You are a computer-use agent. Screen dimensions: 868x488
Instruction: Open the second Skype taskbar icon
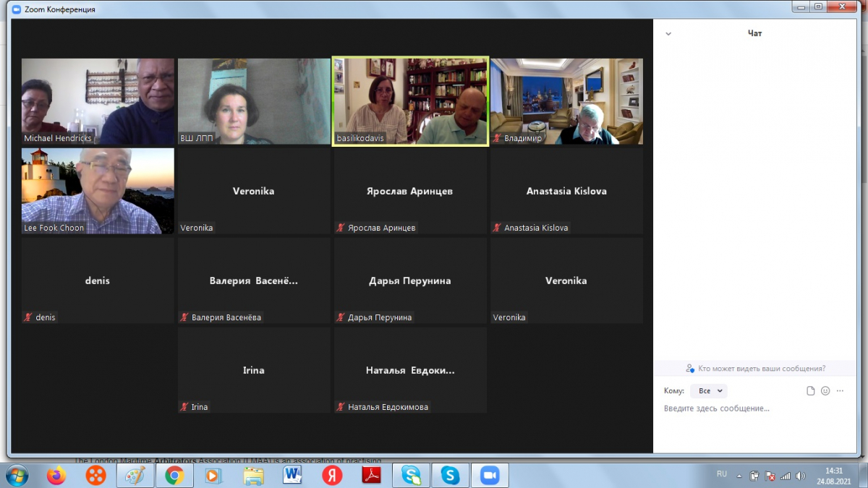click(x=451, y=476)
